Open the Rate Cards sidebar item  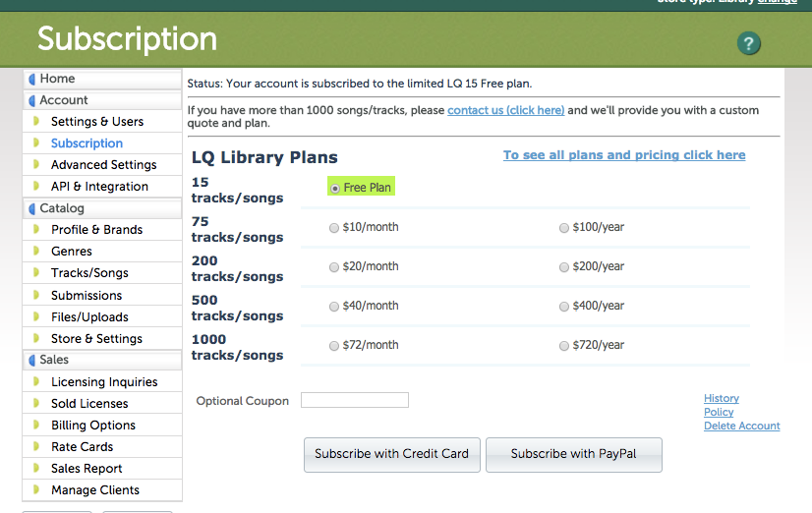[x=82, y=447]
